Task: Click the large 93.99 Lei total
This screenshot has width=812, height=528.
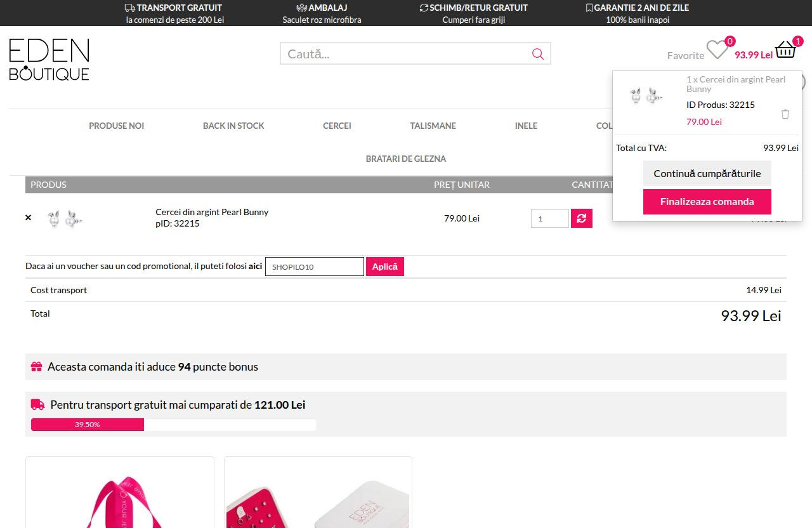Action: [751, 315]
